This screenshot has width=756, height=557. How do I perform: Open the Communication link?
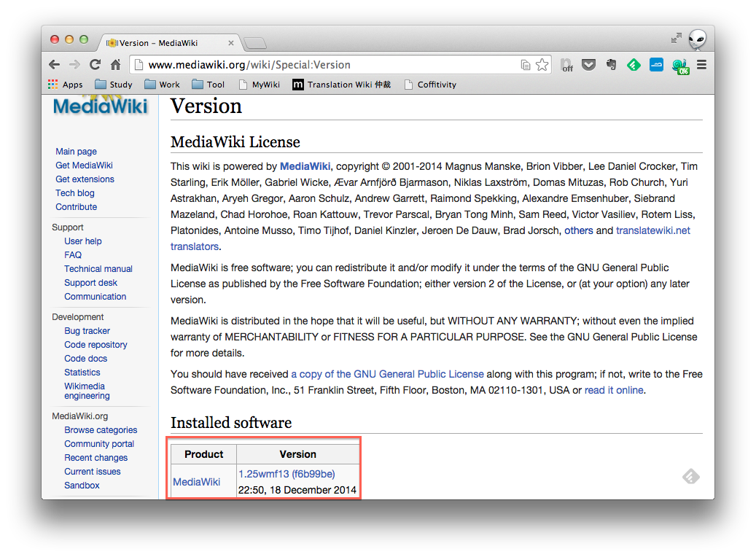coord(95,297)
